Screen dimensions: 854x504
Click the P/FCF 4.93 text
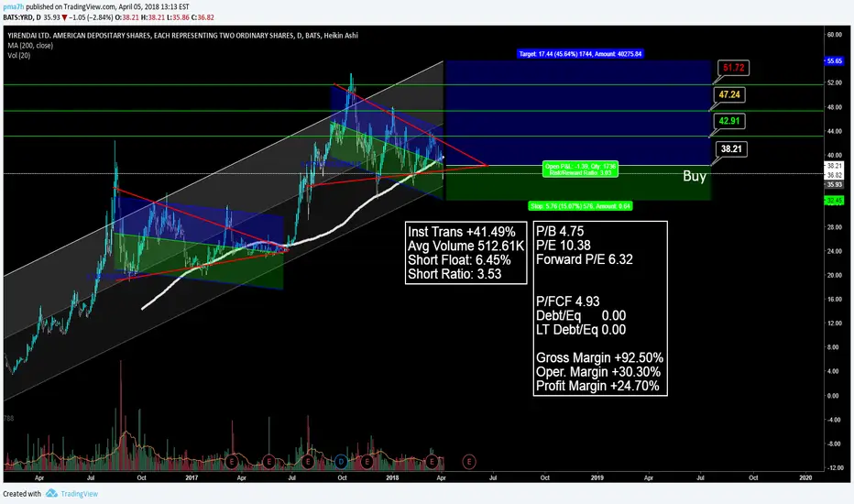(567, 301)
